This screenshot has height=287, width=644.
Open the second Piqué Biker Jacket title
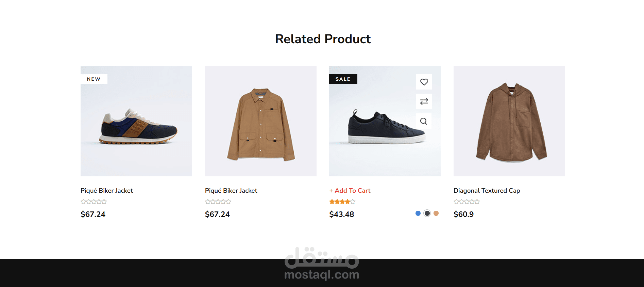(231, 191)
